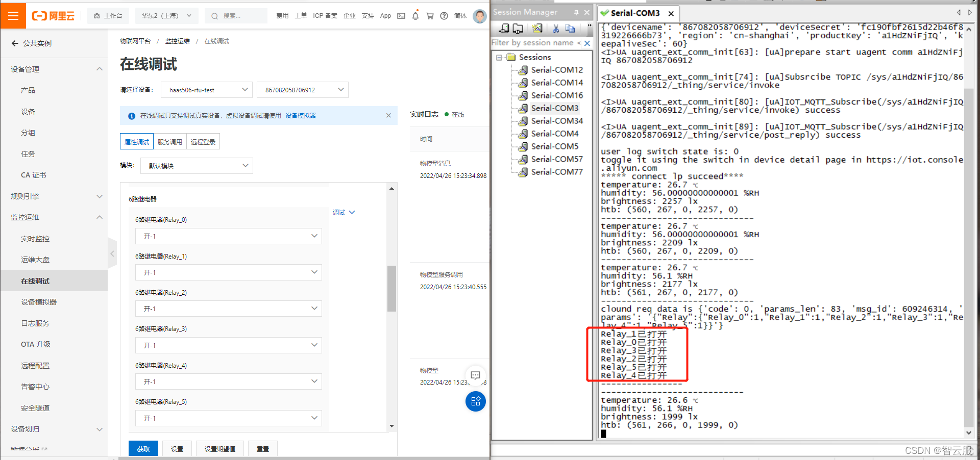Viewport: 980px width, 460px height.
Task: Dismiss the blue info banner
Action: (388, 115)
